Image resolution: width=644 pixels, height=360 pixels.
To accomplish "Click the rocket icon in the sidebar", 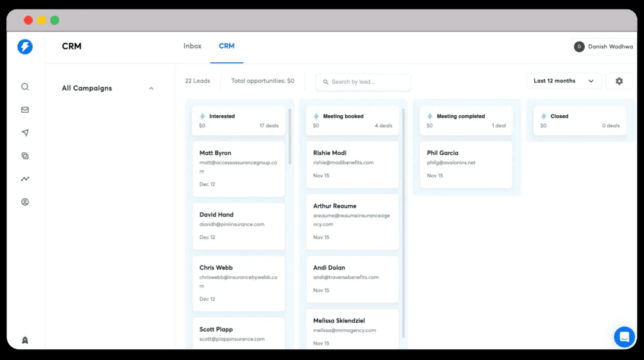I will click(25, 340).
